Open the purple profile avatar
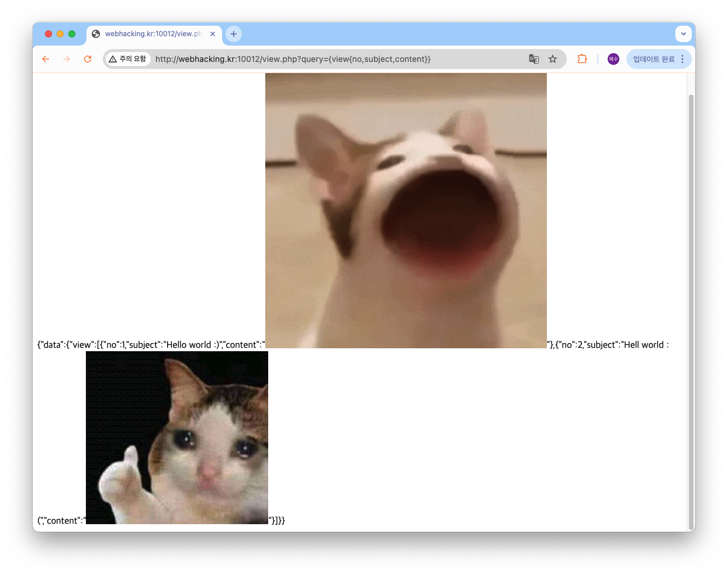The height and width of the screenshot is (575, 728). 613,59
